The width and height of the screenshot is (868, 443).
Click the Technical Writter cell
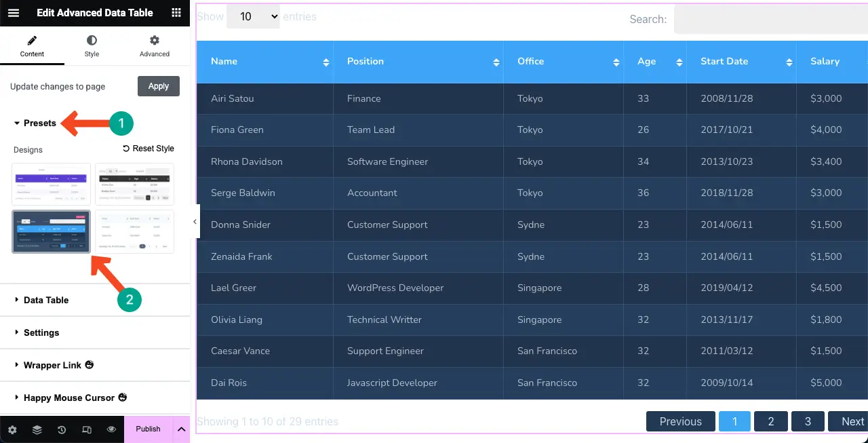[x=418, y=320]
